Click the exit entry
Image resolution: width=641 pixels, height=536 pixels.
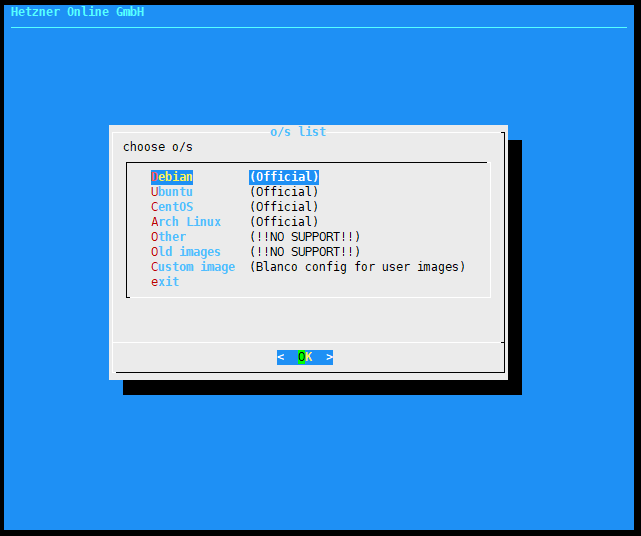(x=165, y=282)
